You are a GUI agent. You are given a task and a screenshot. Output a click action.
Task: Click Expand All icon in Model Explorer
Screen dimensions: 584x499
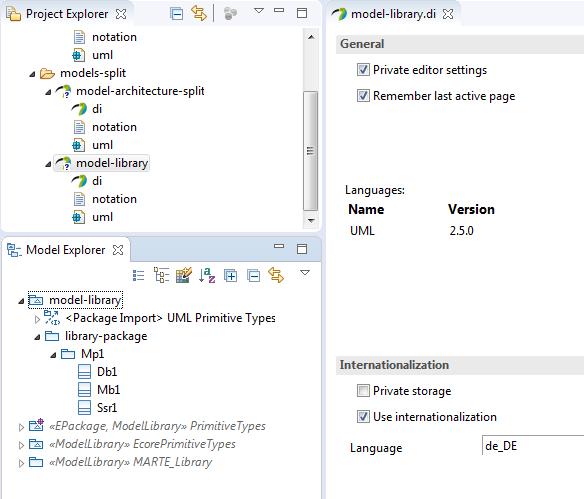pos(231,276)
